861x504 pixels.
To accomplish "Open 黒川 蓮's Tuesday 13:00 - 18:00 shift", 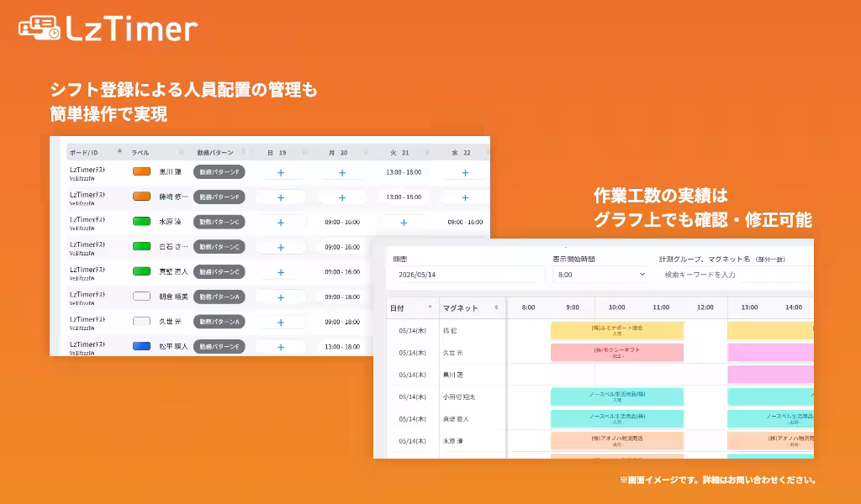I will pyautogui.click(x=404, y=172).
